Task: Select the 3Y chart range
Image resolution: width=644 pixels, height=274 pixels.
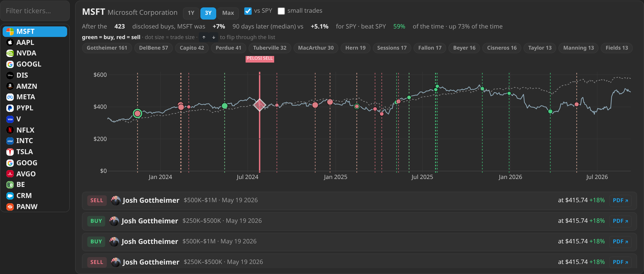Action: coord(208,13)
